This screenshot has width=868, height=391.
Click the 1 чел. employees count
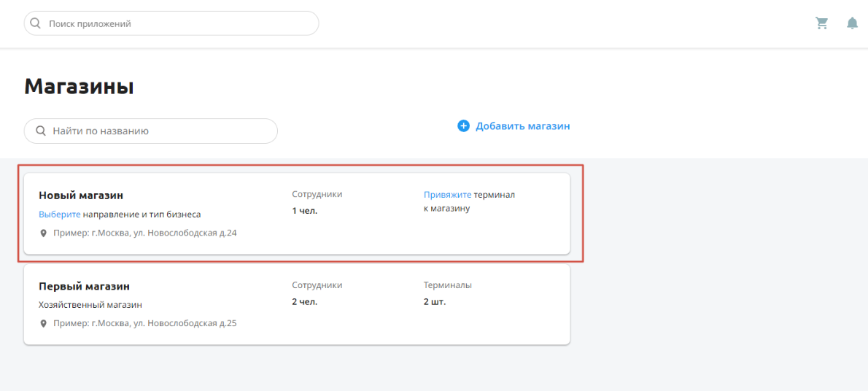click(x=304, y=211)
